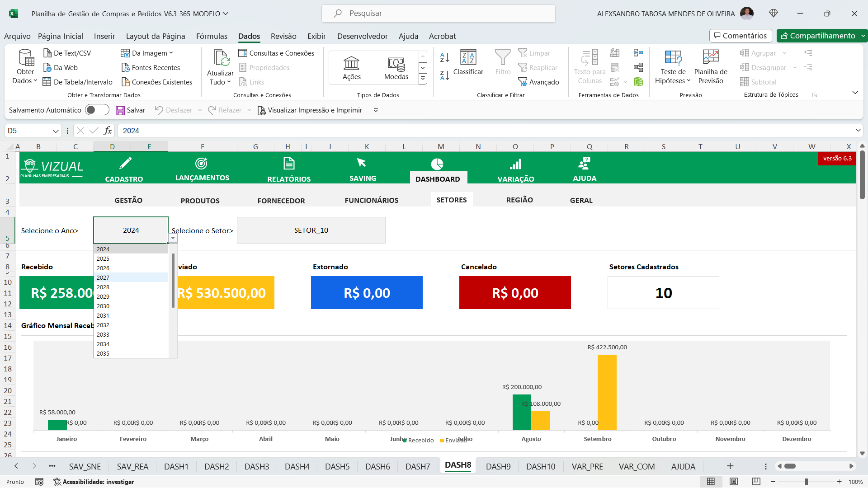
Task: Expand the Compartilhamento dropdown
Action: pyautogui.click(x=863, y=36)
